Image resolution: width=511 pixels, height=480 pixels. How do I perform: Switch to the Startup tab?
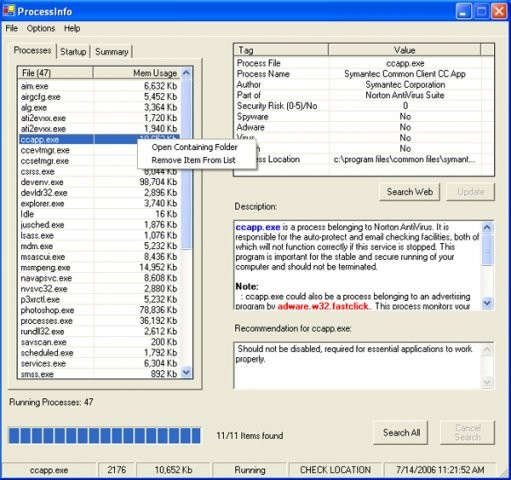(73, 52)
